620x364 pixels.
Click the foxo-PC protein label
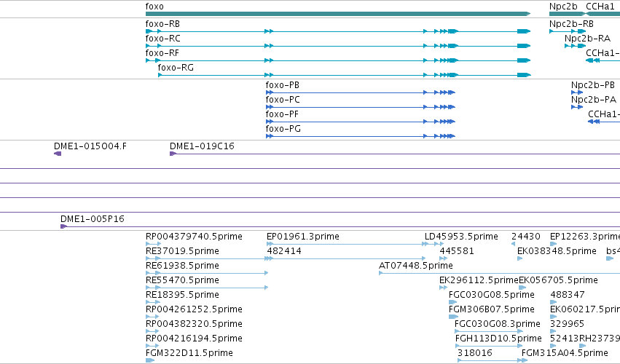point(283,100)
